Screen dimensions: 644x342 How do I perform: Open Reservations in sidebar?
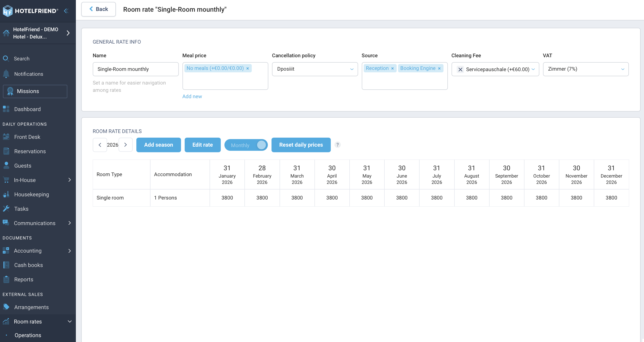tap(30, 151)
